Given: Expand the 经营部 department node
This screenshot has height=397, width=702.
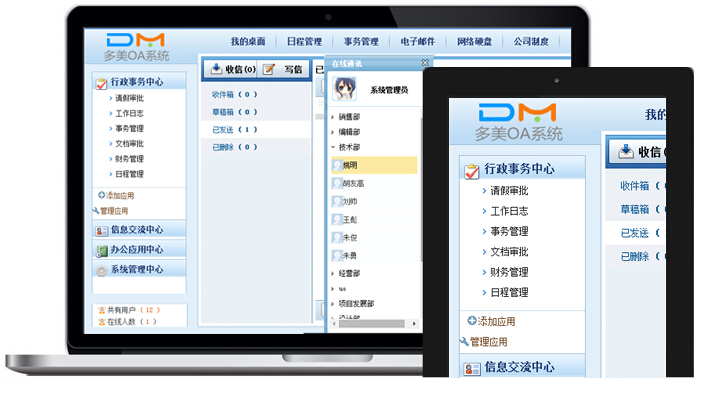Looking at the screenshot, I should click(x=333, y=273).
